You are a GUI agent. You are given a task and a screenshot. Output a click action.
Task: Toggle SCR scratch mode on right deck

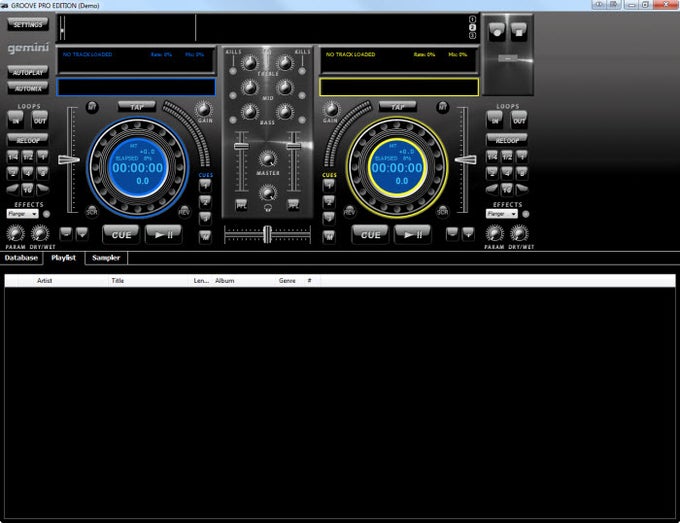click(x=442, y=211)
